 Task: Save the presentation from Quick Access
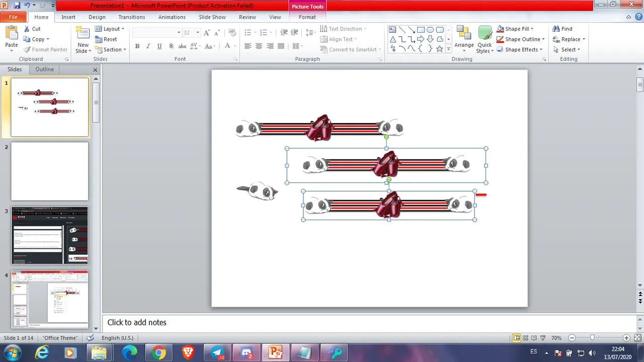(x=17, y=6)
